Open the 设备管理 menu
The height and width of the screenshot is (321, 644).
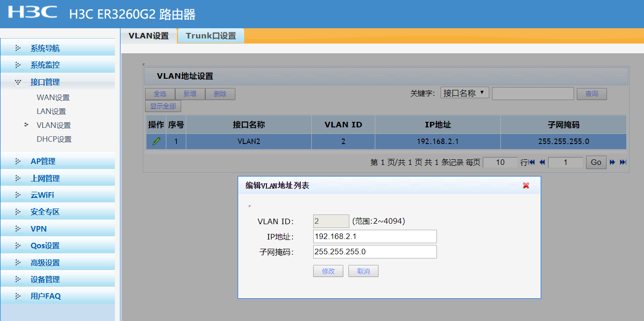(x=57, y=279)
